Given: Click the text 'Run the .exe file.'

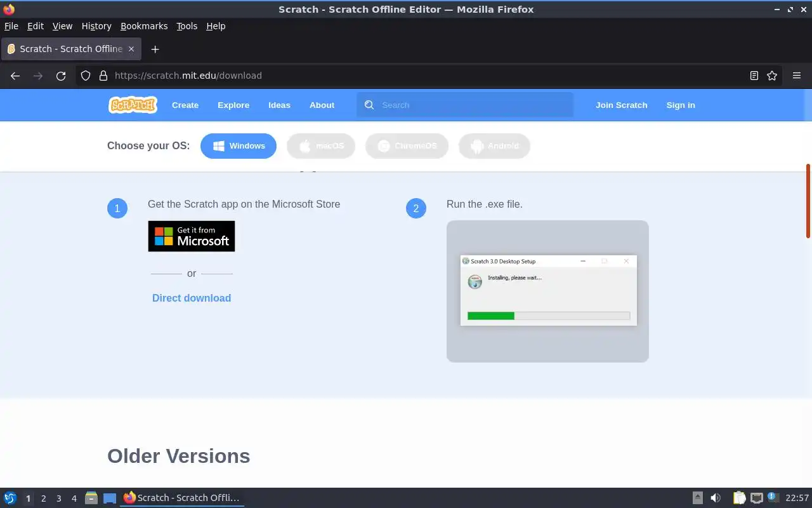Looking at the screenshot, I should [485, 204].
